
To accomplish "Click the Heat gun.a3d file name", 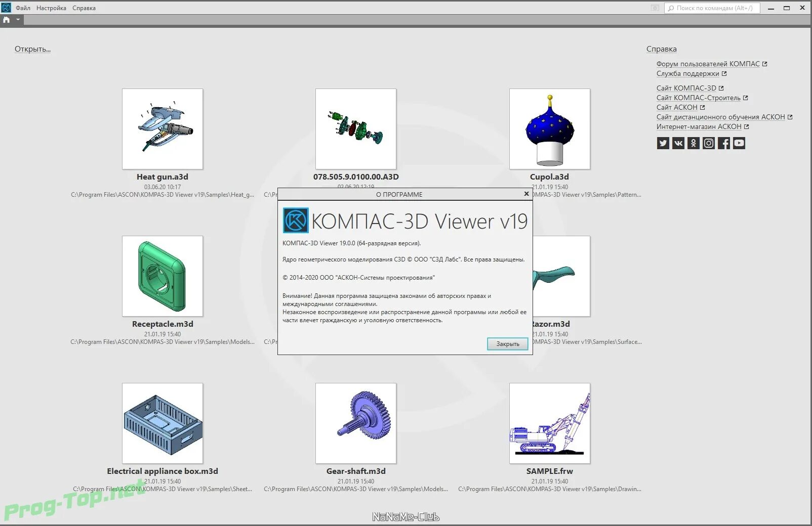I will (x=163, y=177).
